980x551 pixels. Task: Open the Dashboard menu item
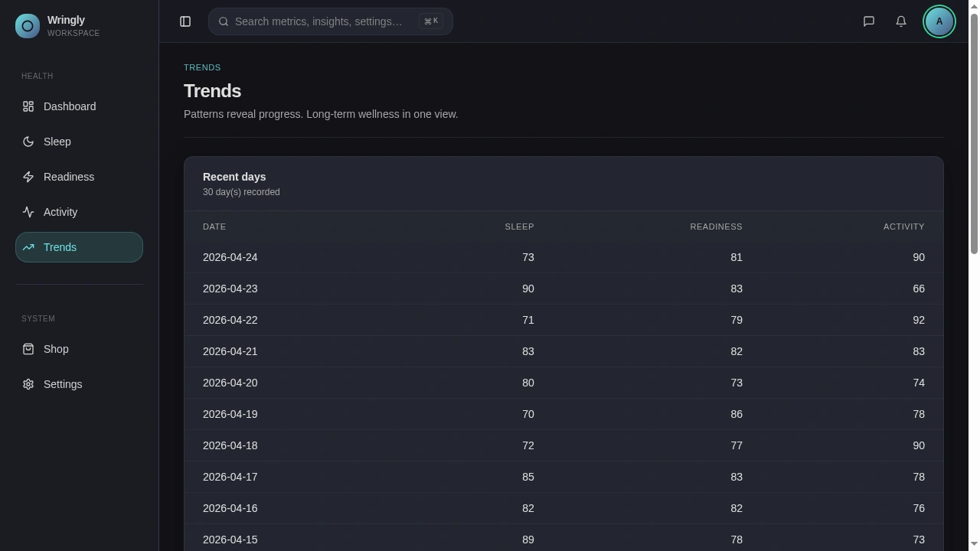click(70, 106)
